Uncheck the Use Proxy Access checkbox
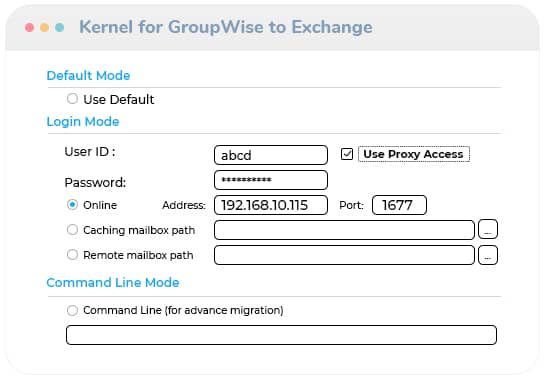Viewport: 545px width, 380px height. pyautogui.click(x=347, y=154)
